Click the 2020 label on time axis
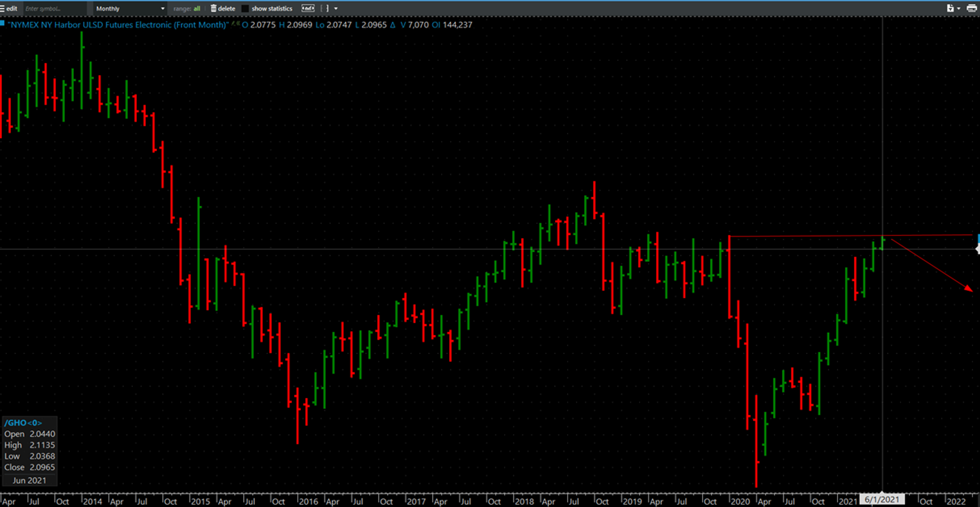The height and width of the screenshot is (507, 980). point(740,501)
